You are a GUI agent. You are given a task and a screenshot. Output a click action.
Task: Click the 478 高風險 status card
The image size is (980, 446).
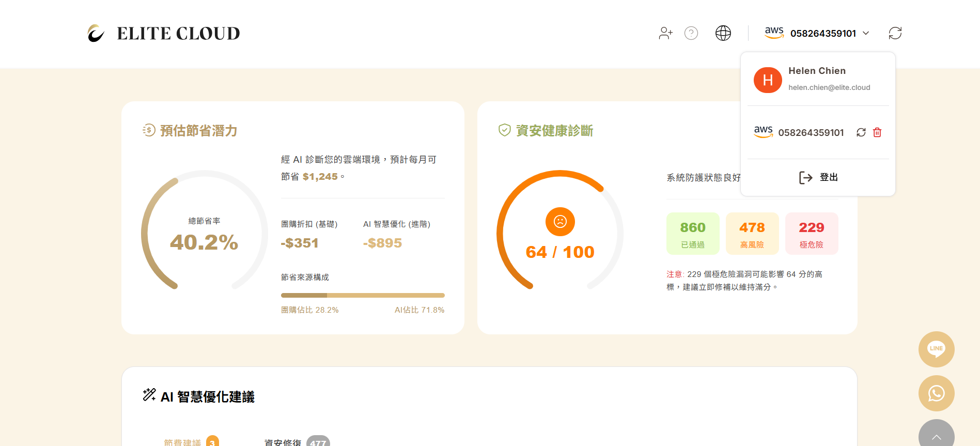[x=752, y=234]
